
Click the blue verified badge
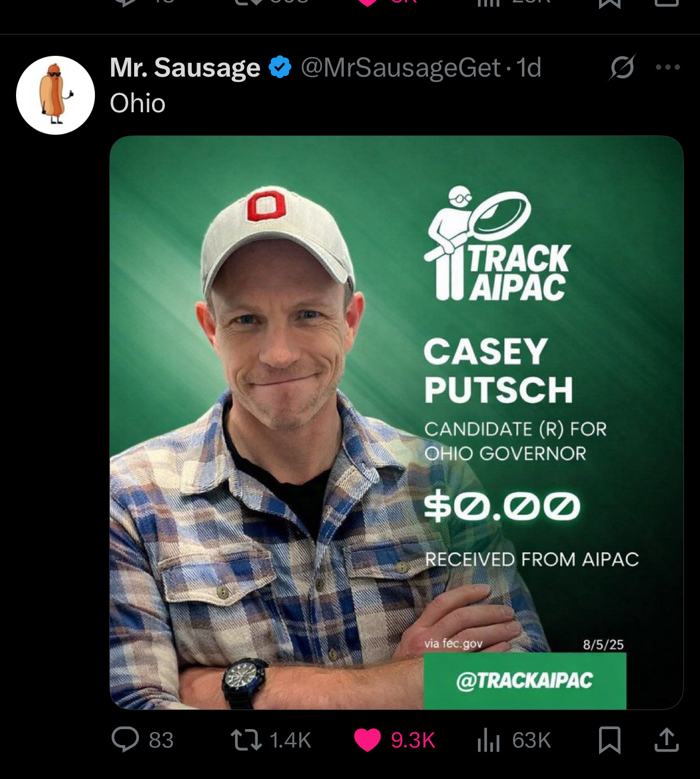[280, 68]
